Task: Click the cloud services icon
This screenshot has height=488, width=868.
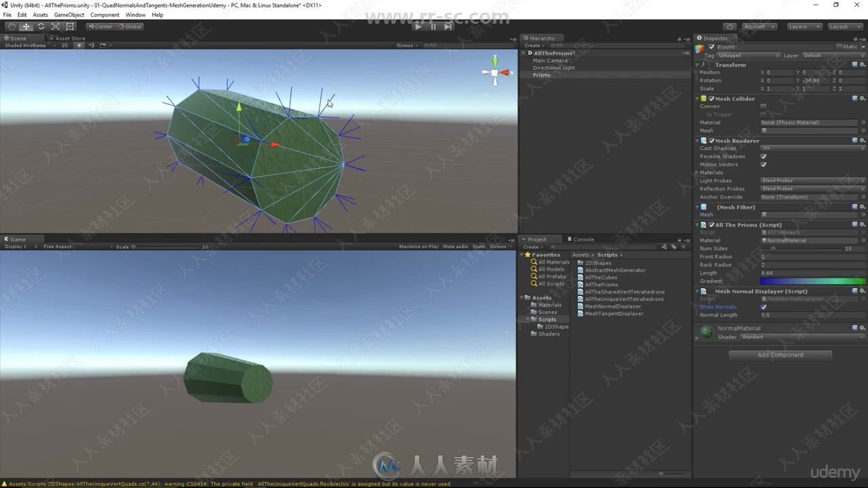Action: click(730, 26)
